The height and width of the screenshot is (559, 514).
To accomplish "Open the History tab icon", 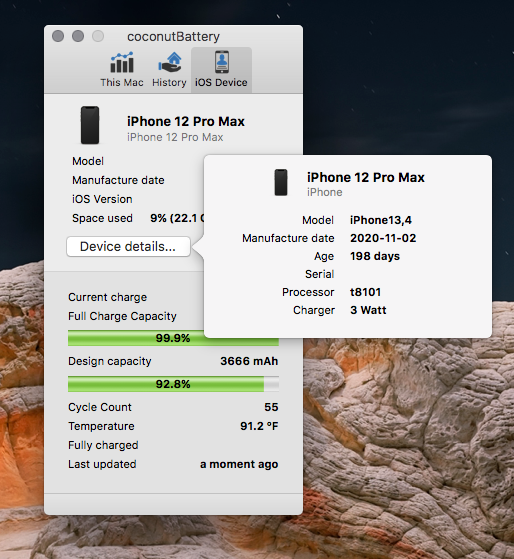I will click(x=170, y=63).
